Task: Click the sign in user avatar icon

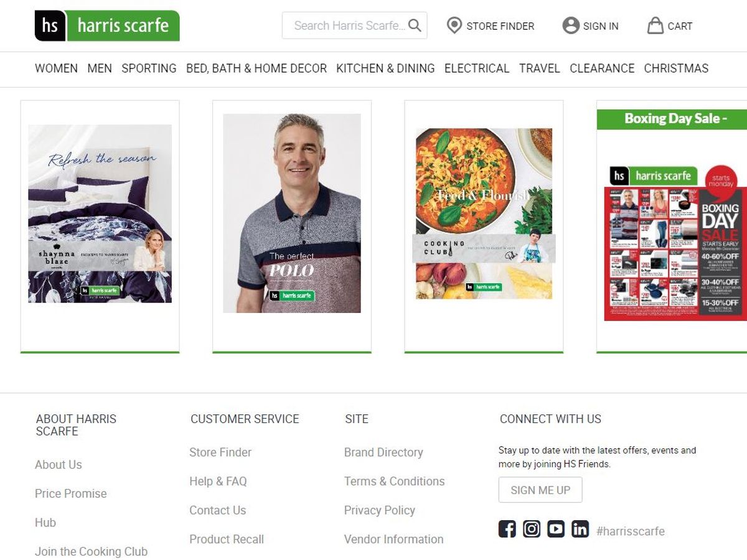Action: [570, 26]
